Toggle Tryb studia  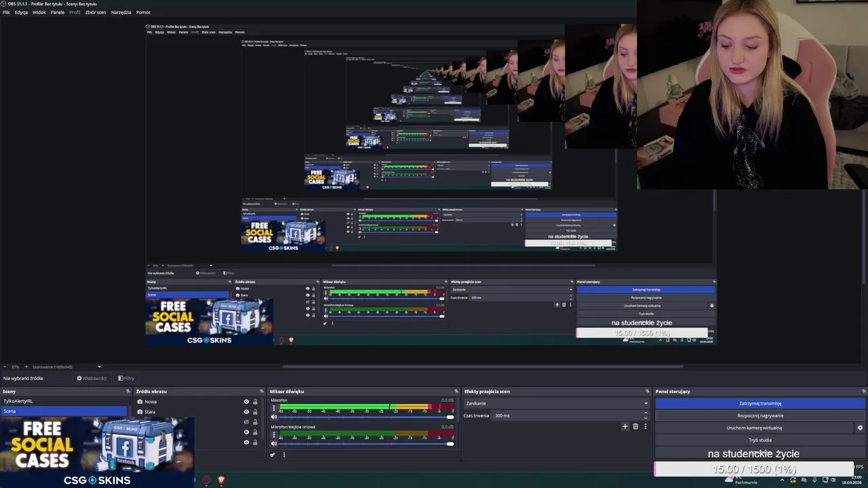pyautogui.click(x=760, y=440)
